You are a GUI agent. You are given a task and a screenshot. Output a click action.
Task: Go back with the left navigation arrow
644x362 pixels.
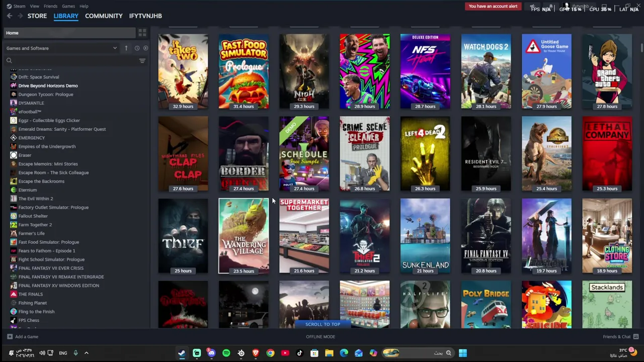(x=10, y=16)
